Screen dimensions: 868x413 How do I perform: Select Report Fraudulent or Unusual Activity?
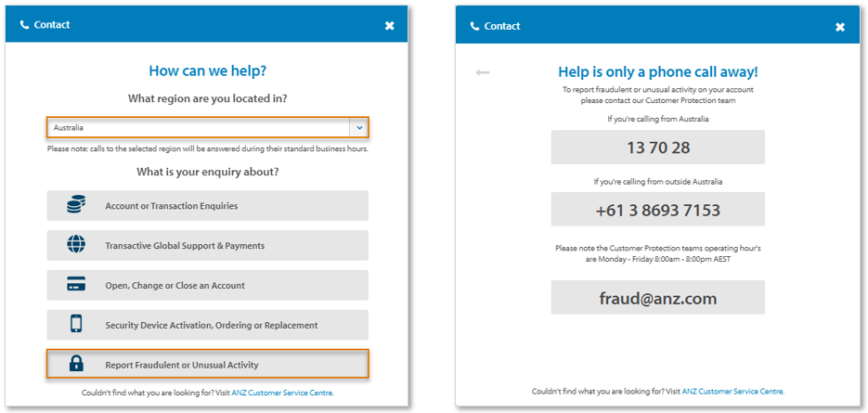[x=208, y=365]
